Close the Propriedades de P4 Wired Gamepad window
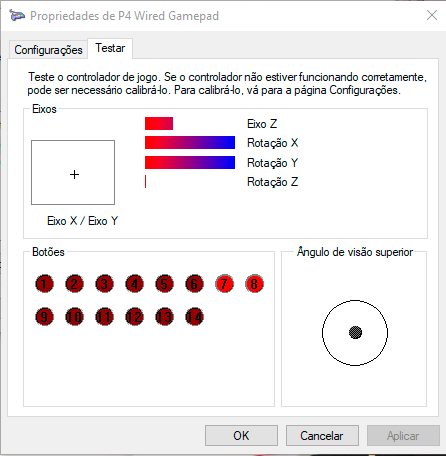Image resolution: width=446 pixels, height=456 pixels. (x=432, y=15)
